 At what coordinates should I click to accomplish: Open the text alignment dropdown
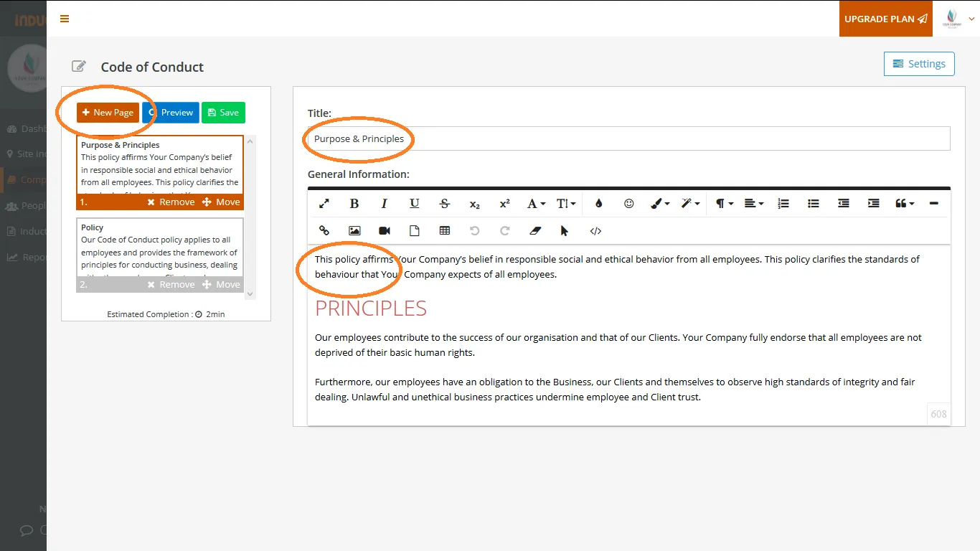click(753, 204)
